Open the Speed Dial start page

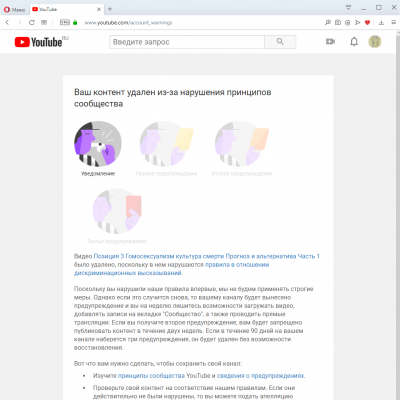pyautogui.click(x=44, y=23)
